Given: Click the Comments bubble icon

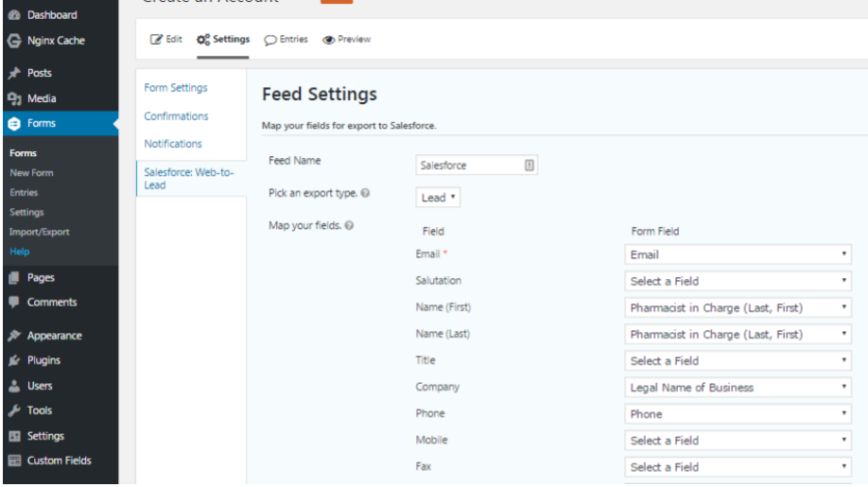Looking at the screenshot, I should click(14, 303).
